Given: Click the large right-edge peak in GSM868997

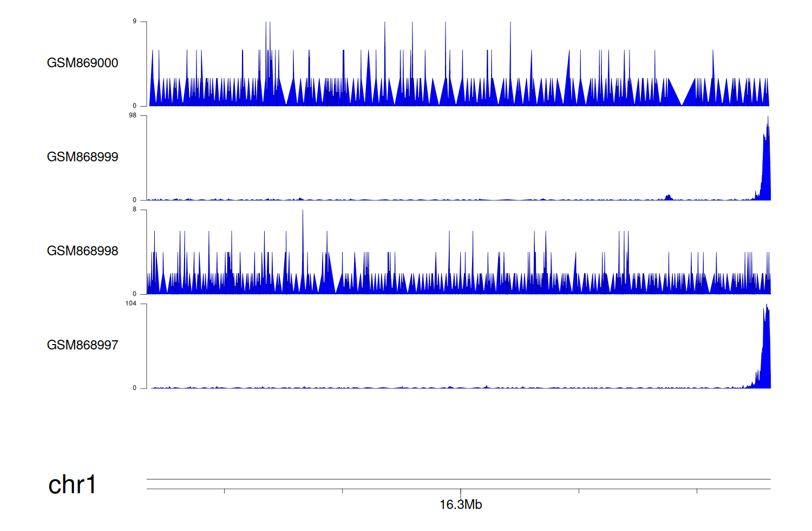Looking at the screenshot, I should click(x=766, y=352).
